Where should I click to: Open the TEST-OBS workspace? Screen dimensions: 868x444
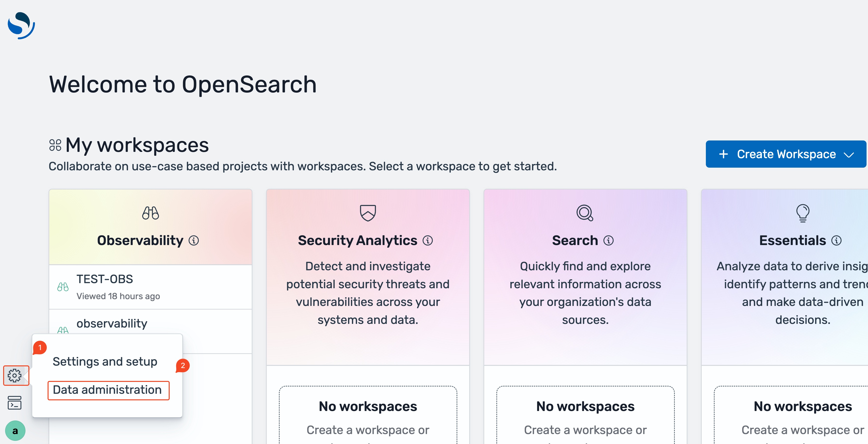(105, 279)
